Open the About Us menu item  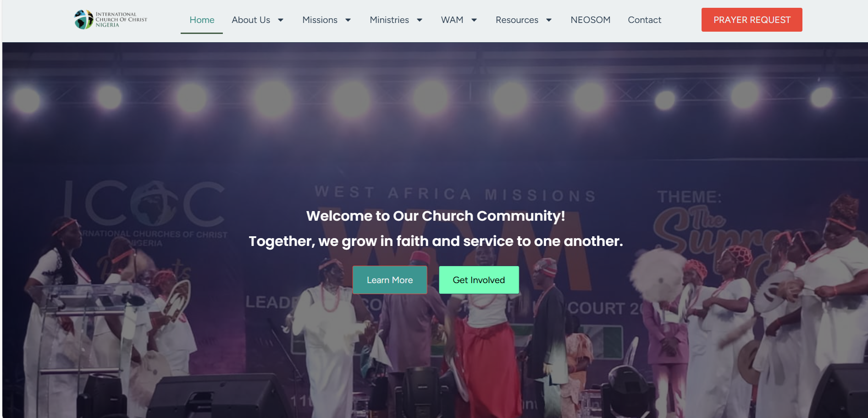[251, 20]
